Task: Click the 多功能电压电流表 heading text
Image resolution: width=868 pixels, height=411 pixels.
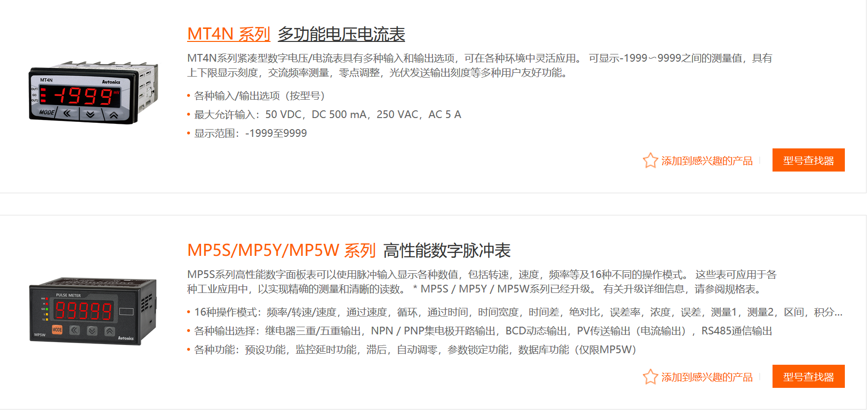Action: pos(341,34)
